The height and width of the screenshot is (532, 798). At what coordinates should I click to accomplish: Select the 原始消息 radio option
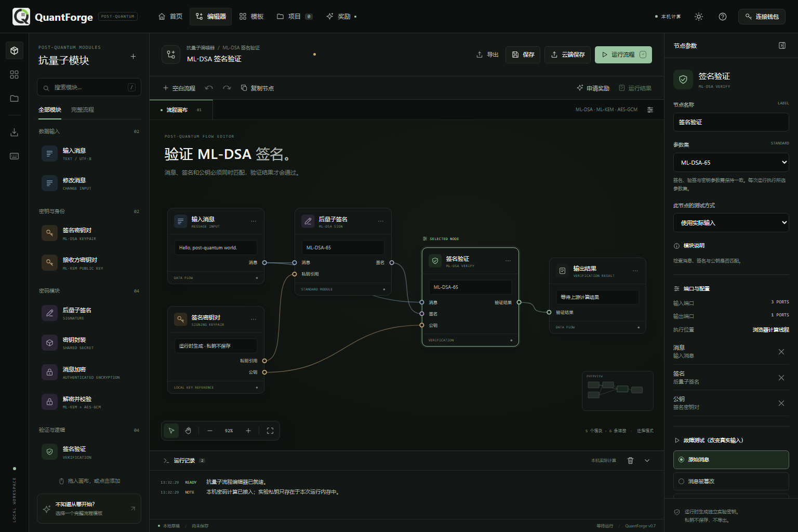click(731, 459)
